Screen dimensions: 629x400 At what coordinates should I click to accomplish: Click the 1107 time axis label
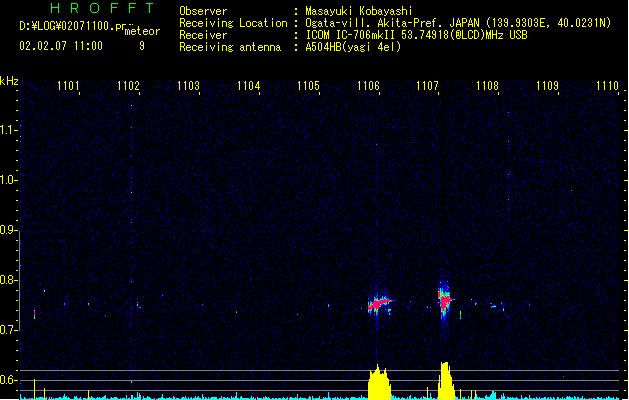coord(428,85)
